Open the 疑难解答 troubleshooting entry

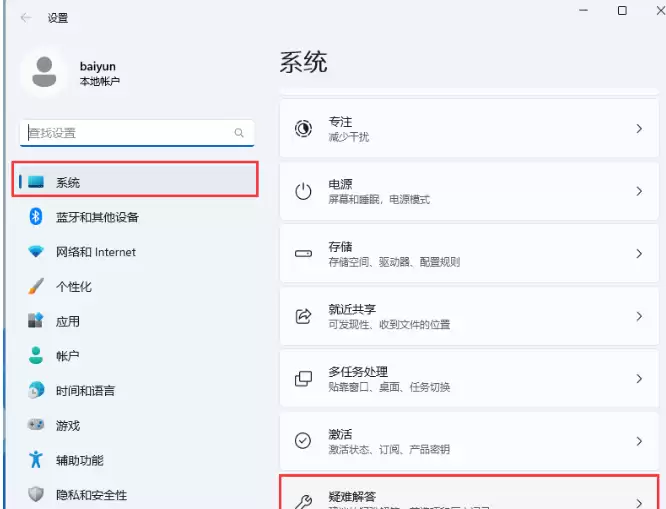tap(469, 493)
